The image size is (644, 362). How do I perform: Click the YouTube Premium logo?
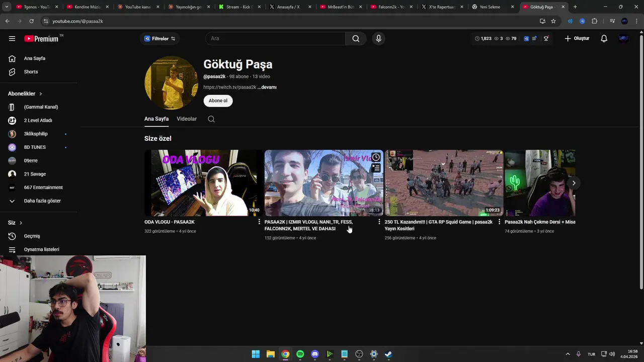[x=41, y=38]
